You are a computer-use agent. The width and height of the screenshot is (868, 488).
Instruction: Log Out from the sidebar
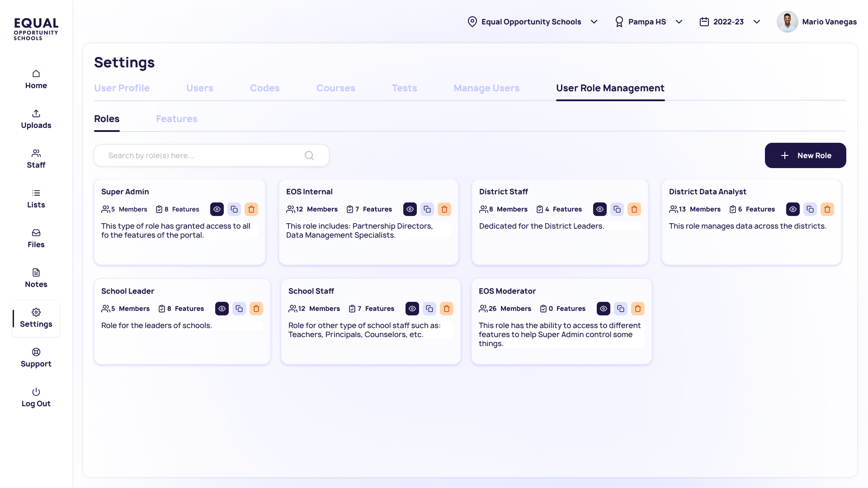(x=36, y=398)
